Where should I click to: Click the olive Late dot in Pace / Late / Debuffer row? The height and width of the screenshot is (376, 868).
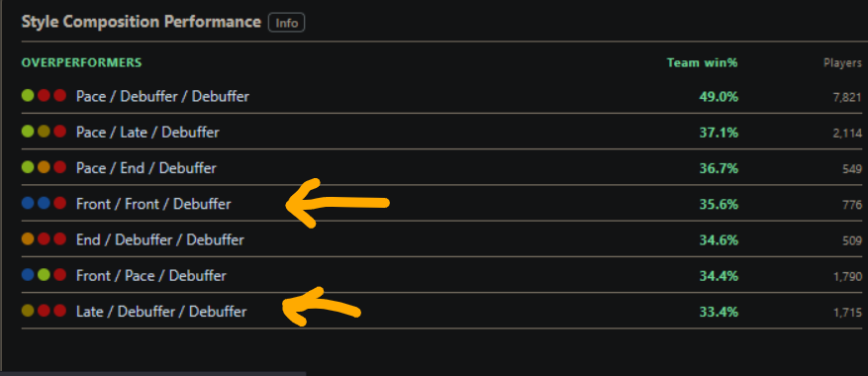tap(44, 132)
